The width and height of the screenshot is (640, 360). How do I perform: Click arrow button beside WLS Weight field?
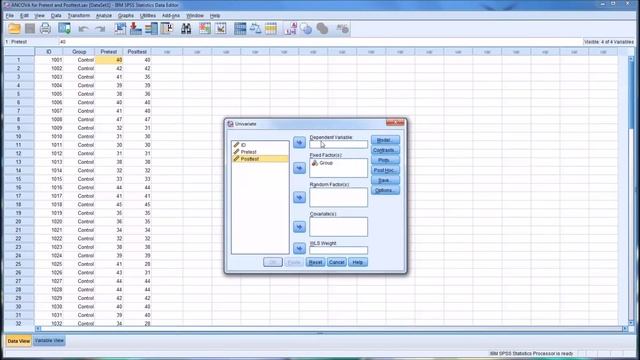coord(299,248)
